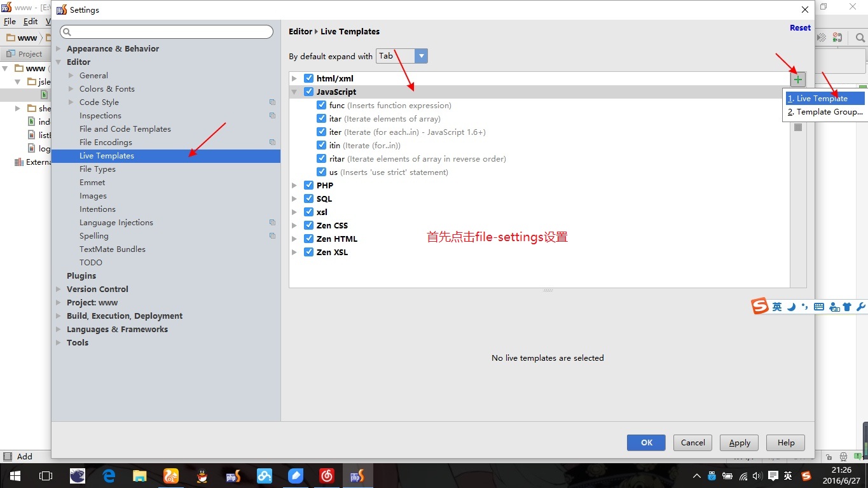Open the Windows Start menu

coord(15,476)
